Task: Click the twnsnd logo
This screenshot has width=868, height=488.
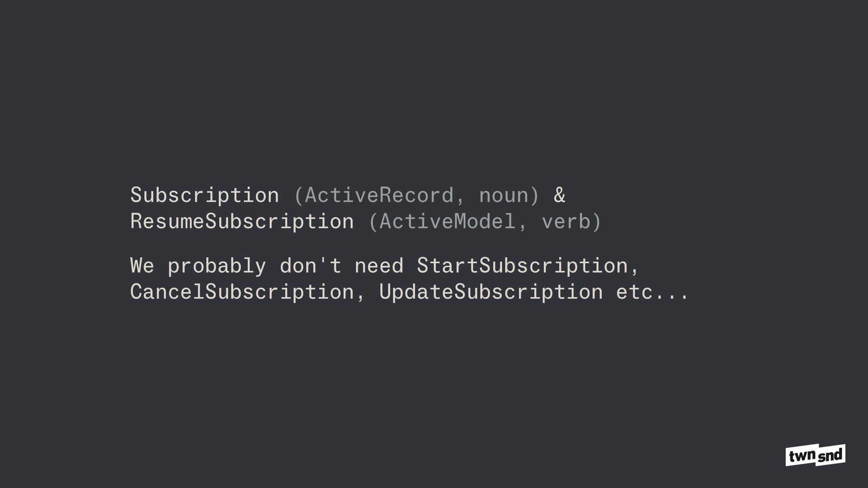Action: tap(815, 455)
